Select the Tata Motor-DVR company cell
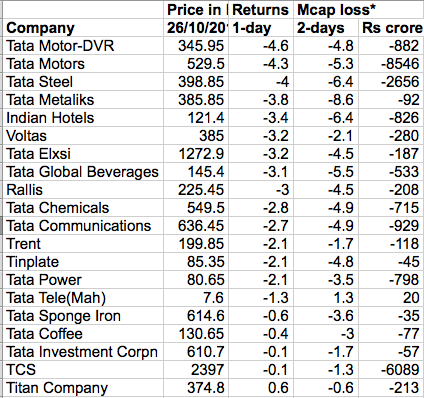Image resolution: width=424 pixels, height=398 pixels. click(83, 46)
